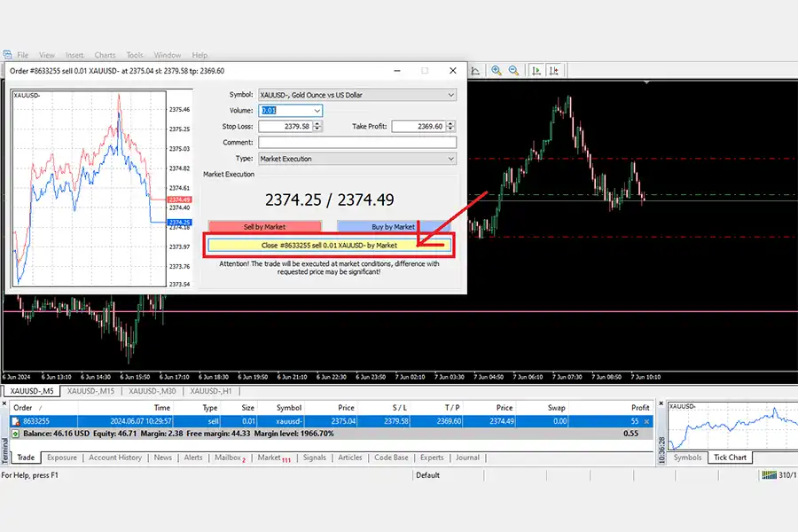Open the View menu

[46, 55]
